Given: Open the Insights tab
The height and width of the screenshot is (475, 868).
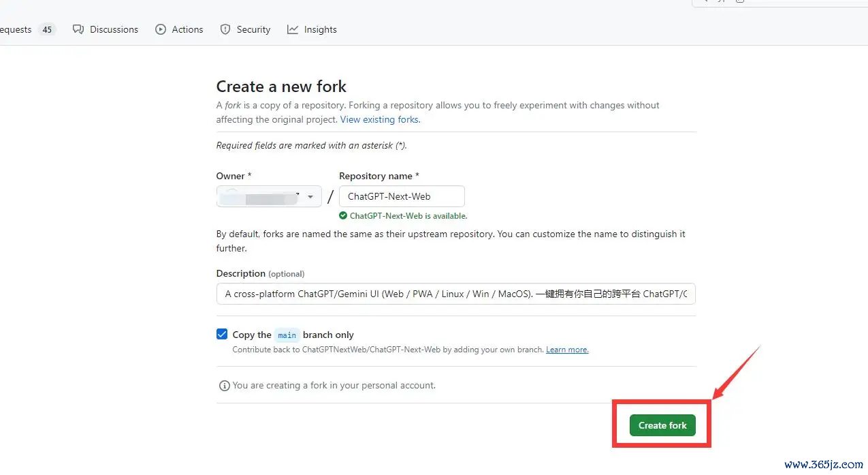Looking at the screenshot, I should [312, 29].
